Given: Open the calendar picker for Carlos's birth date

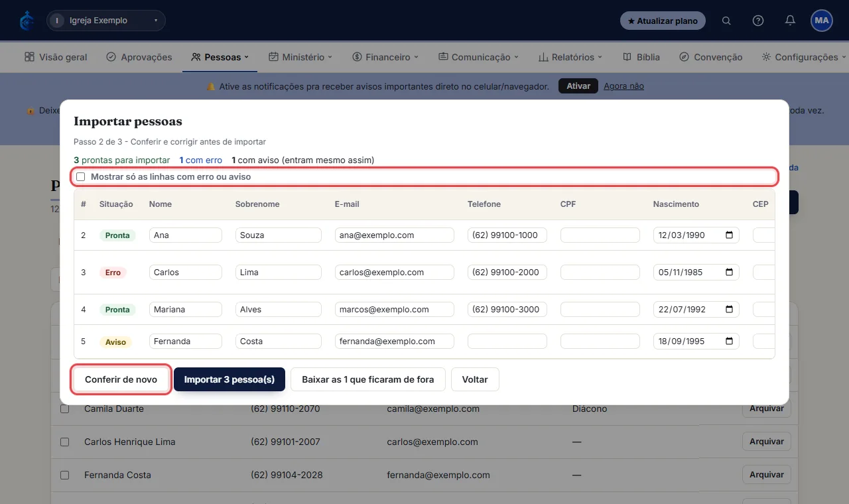Looking at the screenshot, I should tap(730, 273).
